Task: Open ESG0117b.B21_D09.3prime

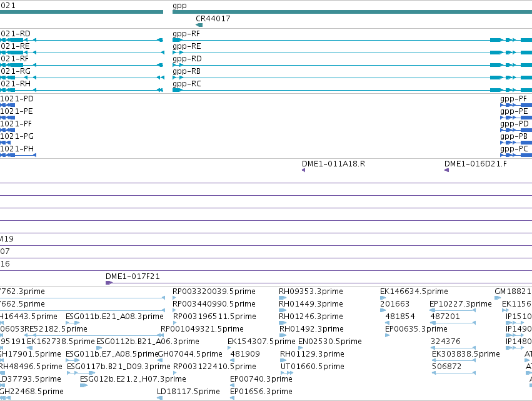Action: (118, 367)
